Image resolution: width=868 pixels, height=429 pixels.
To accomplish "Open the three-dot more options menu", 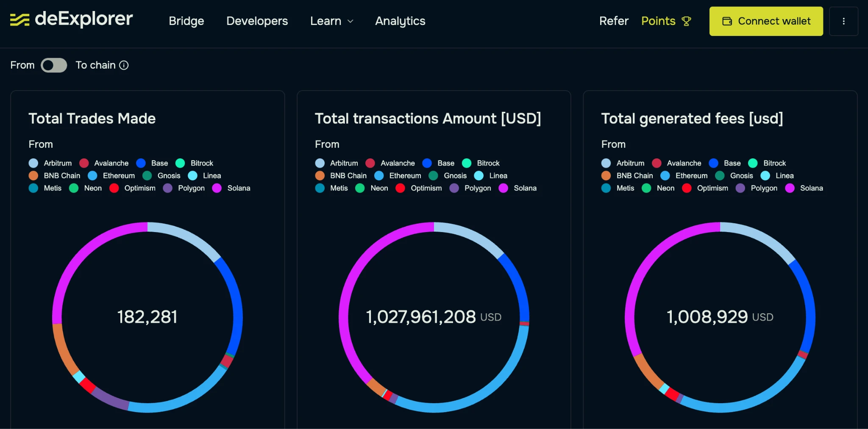I will pyautogui.click(x=843, y=21).
